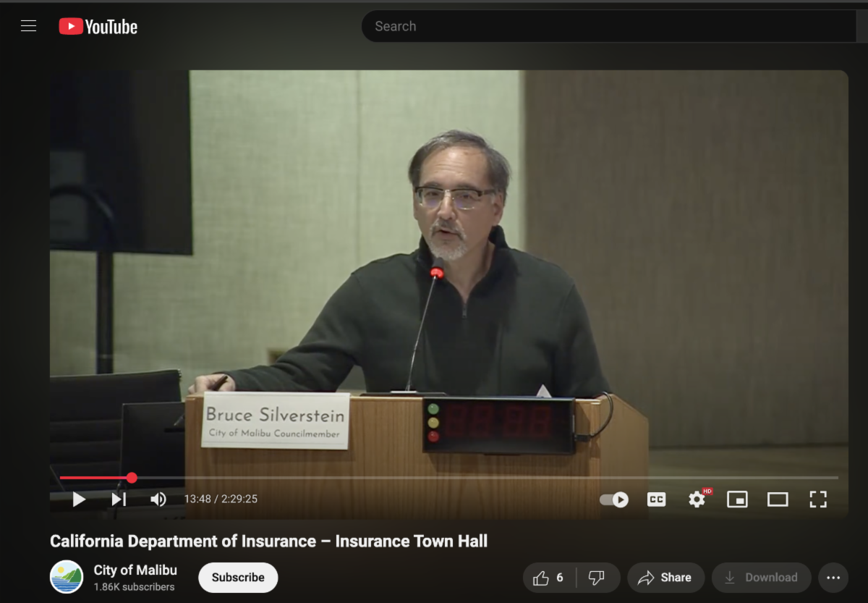This screenshot has height=603, width=868.
Task: Open the YouTube hamburger guide menu
Action: point(28,27)
